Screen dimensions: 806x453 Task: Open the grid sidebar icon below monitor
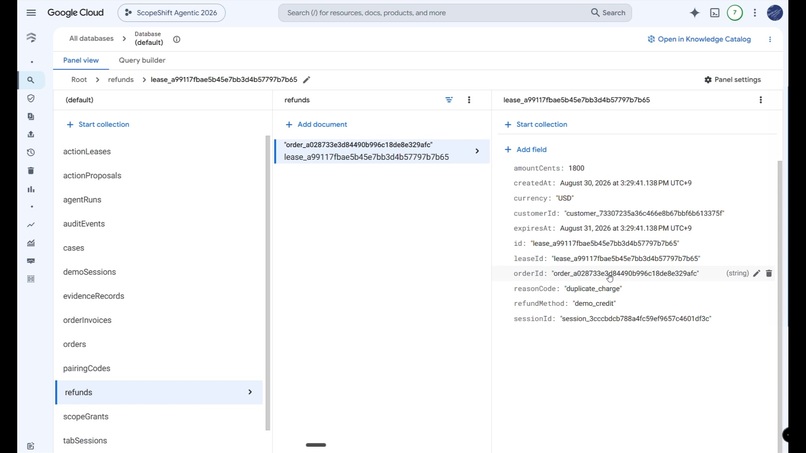(31, 279)
